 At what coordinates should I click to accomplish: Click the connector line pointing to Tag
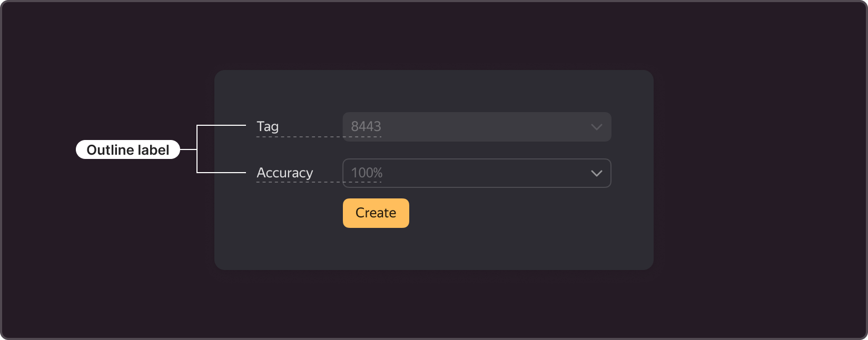221,125
